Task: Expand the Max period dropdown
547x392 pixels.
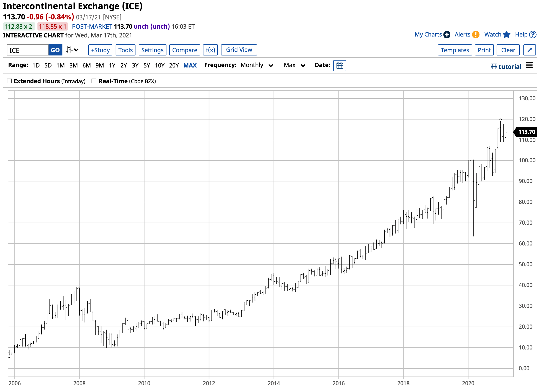Action: (295, 65)
